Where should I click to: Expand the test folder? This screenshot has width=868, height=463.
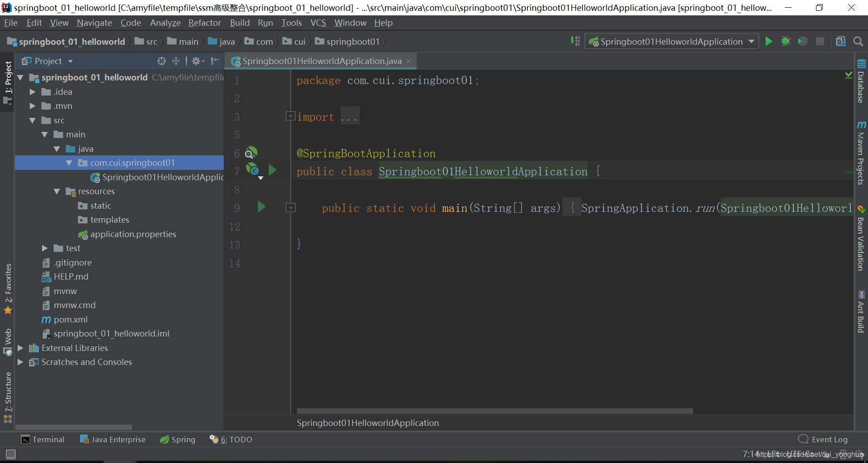click(45, 248)
